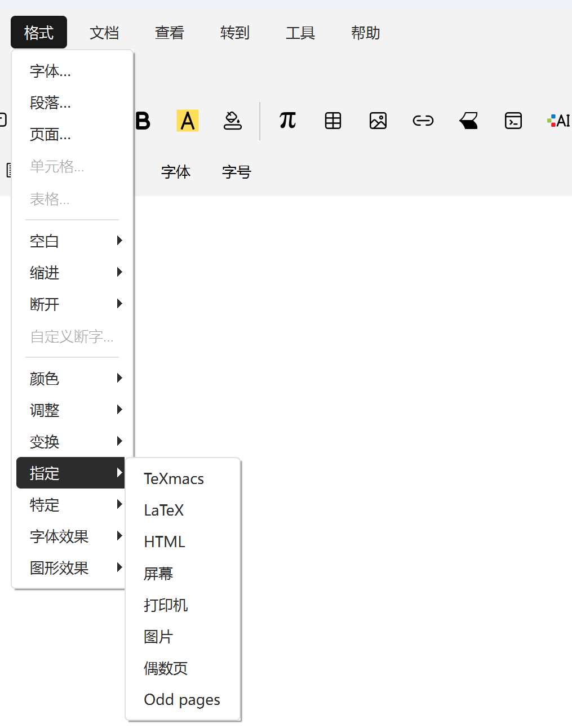The image size is (572, 728).
Task: Insert a table using grid icon
Action: click(333, 121)
